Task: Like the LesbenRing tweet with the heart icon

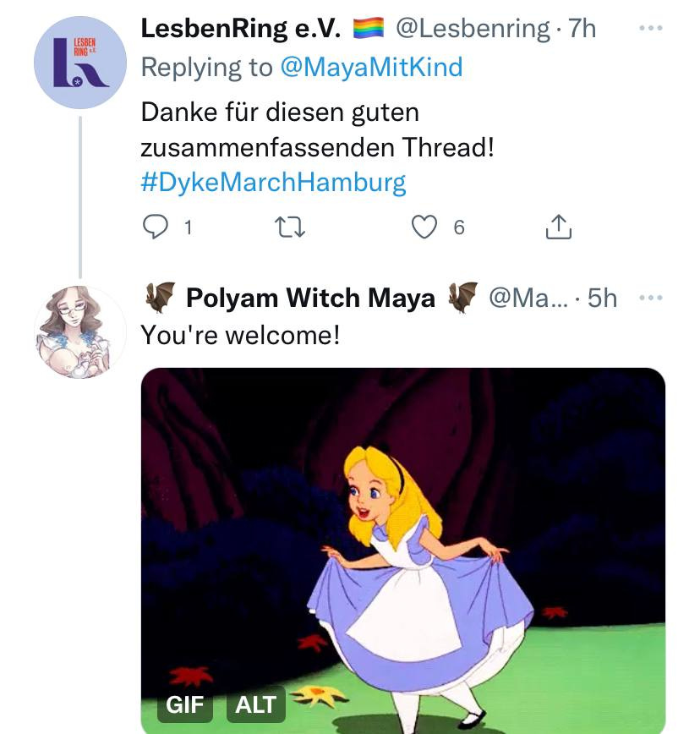Action: pos(424,227)
